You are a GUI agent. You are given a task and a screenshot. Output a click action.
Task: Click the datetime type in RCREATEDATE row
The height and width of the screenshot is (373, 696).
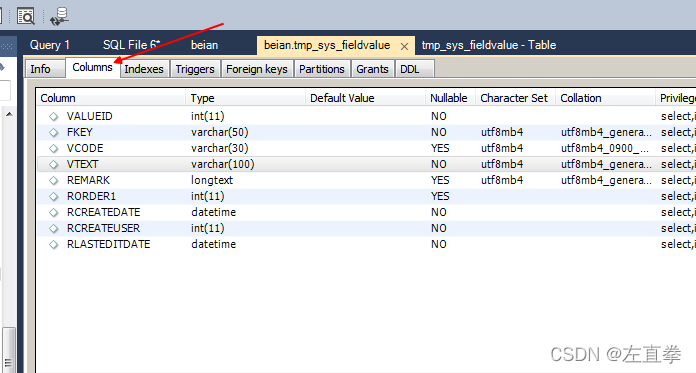214,212
